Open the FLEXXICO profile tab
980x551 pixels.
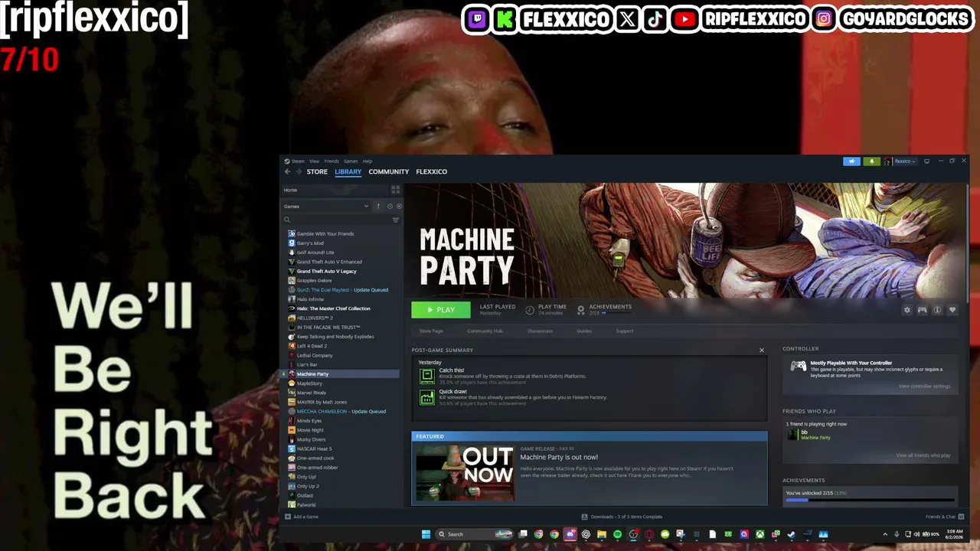point(431,171)
